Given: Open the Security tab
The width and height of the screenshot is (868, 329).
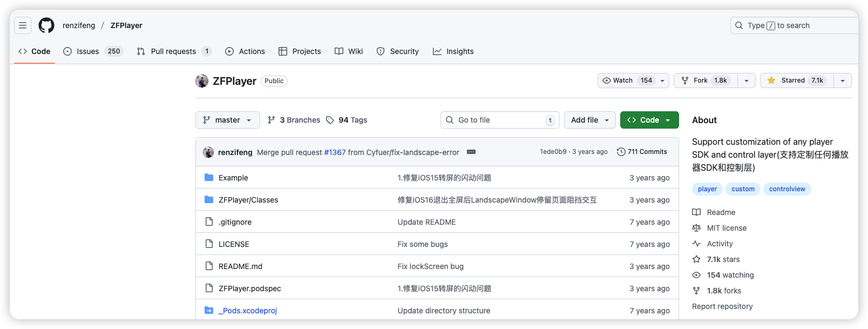Looking at the screenshot, I should [398, 51].
